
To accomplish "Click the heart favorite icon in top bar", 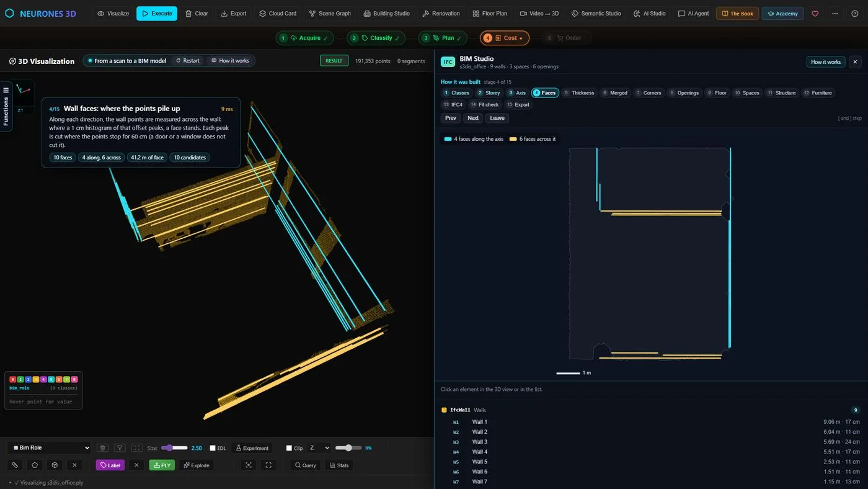I will point(815,14).
